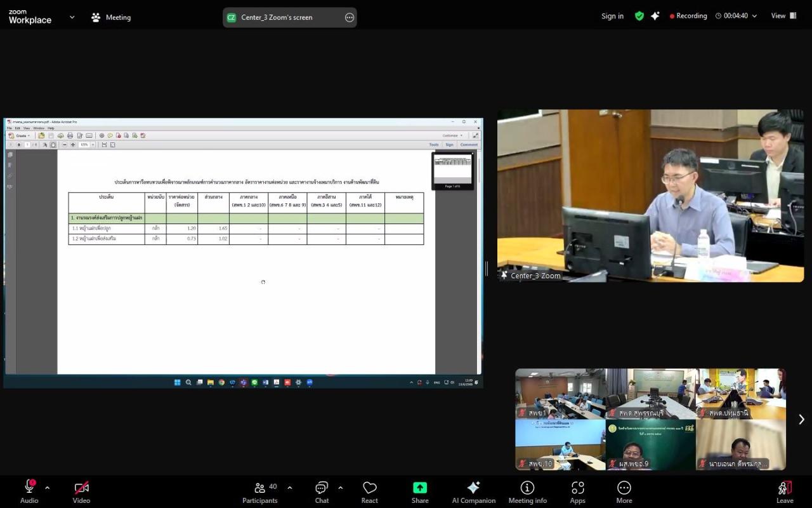Open the Zoom Workplace dropdown chevron
Screen dimensions: 812x508
coord(72,17)
